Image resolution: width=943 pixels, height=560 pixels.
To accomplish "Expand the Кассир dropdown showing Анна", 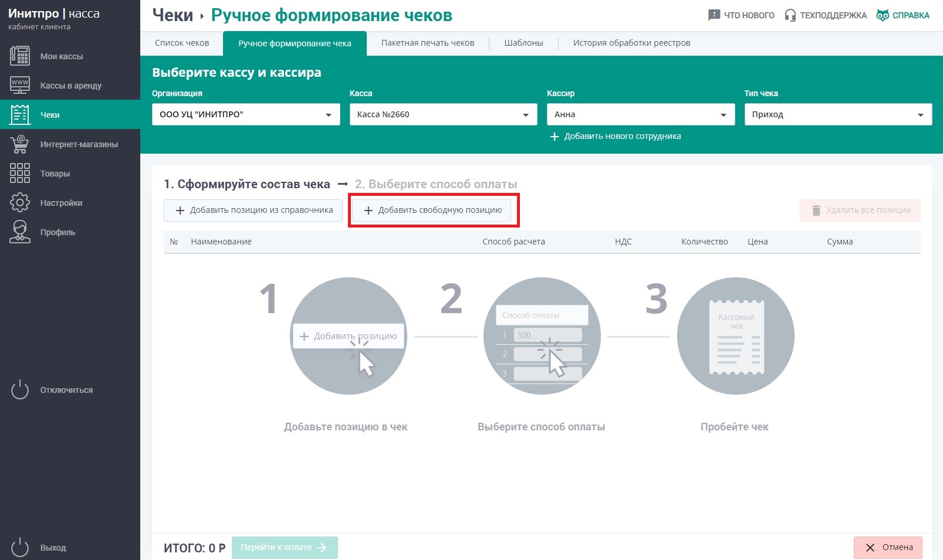I will coord(640,114).
